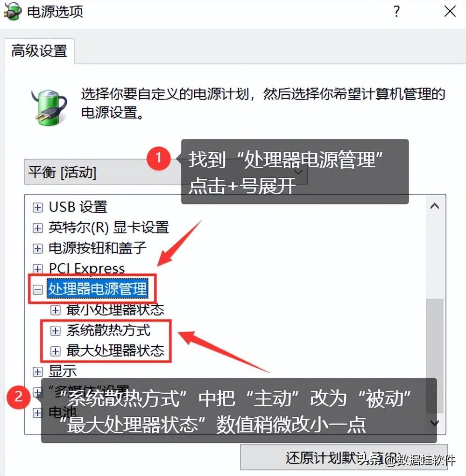Click the 还原计划默认值 button
The height and width of the screenshot is (476, 466).
click(x=344, y=458)
